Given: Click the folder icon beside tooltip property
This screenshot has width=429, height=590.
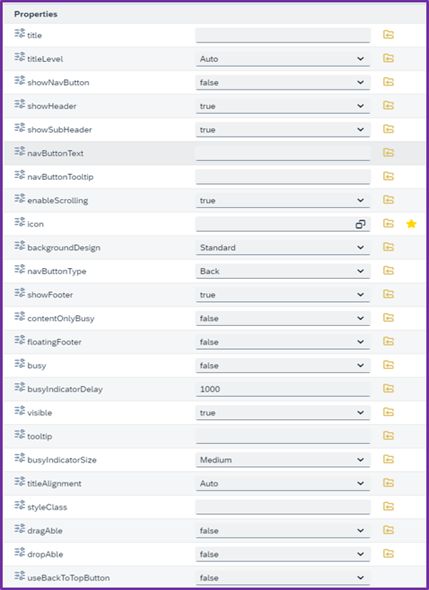Looking at the screenshot, I should click(x=388, y=436).
